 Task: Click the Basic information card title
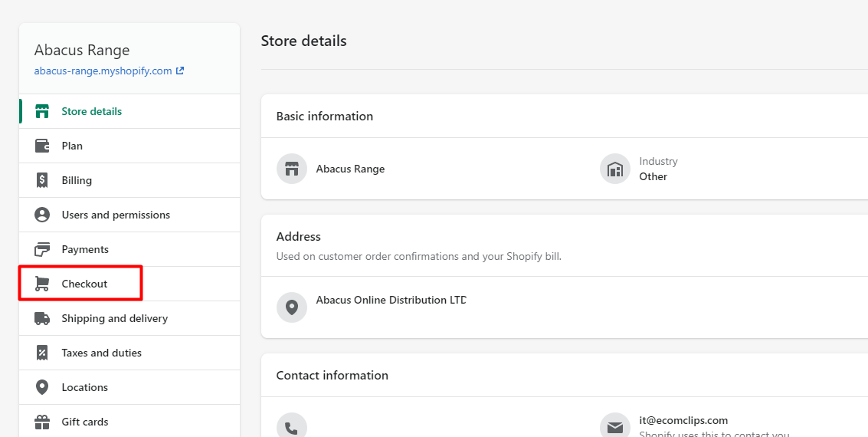pos(325,117)
